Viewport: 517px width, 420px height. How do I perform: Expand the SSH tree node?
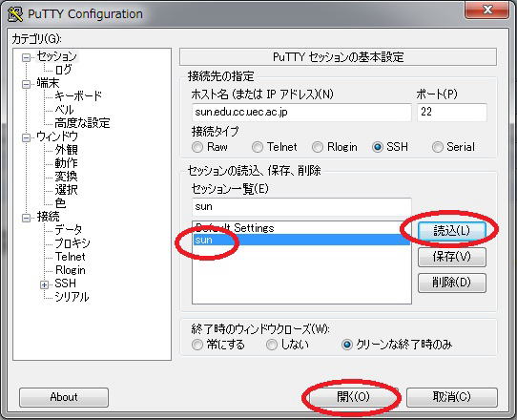point(45,284)
